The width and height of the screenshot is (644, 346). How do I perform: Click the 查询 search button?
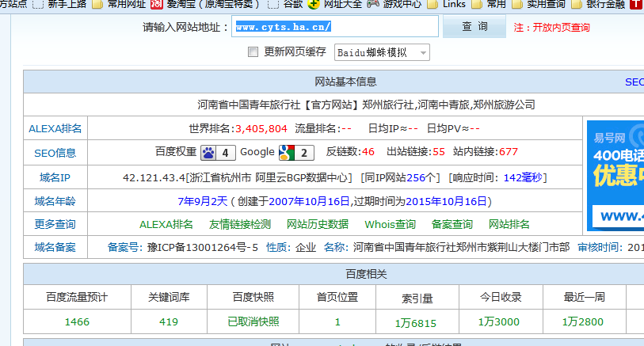(x=474, y=27)
